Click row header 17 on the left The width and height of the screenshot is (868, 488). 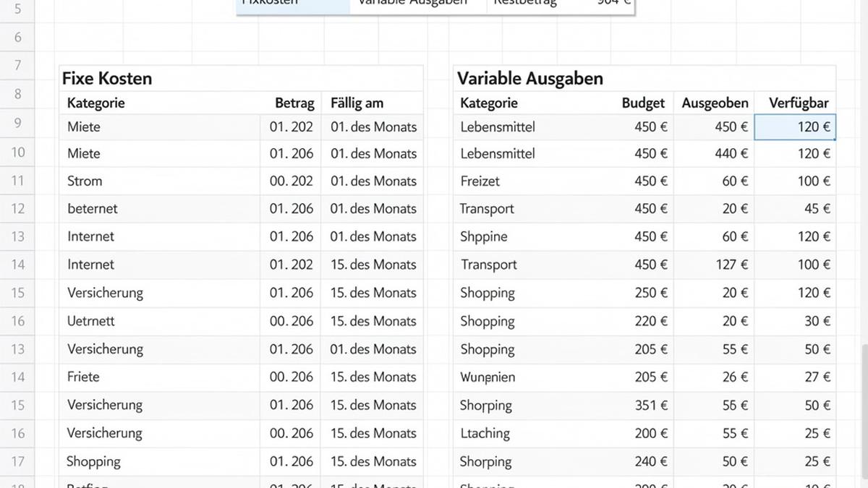pyautogui.click(x=17, y=461)
